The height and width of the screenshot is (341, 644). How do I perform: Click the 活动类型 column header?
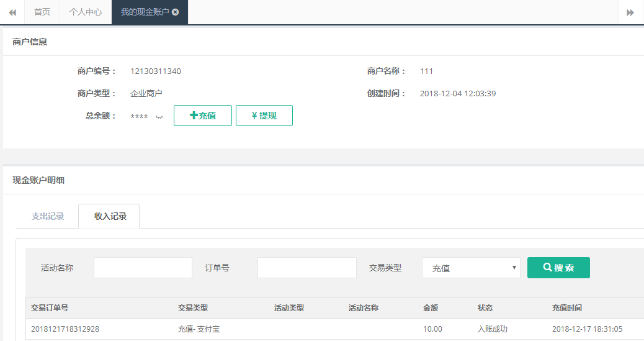point(289,307)
